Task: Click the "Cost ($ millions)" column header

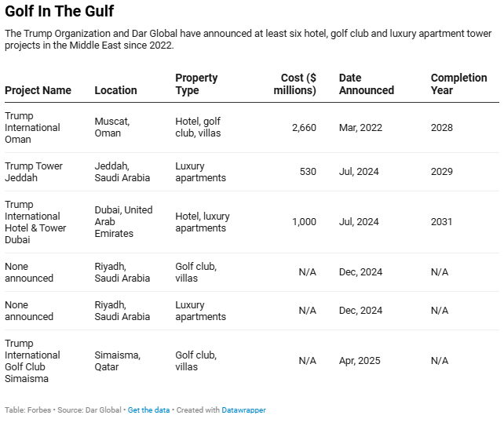Action: click(295, 84)
